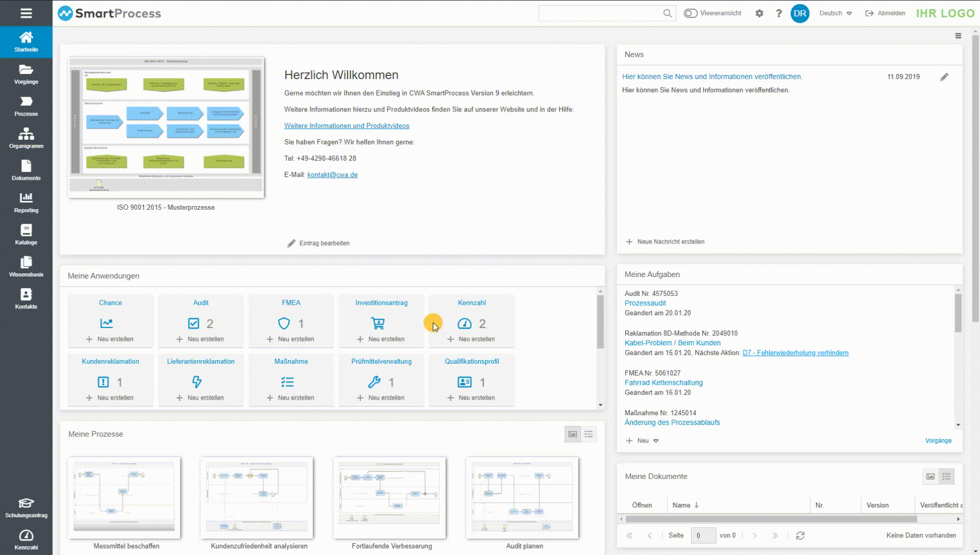The width and height of the screenshot is (980, 555).
Task: Open Dokumente in the sidebar
Action: coord(26,170)
